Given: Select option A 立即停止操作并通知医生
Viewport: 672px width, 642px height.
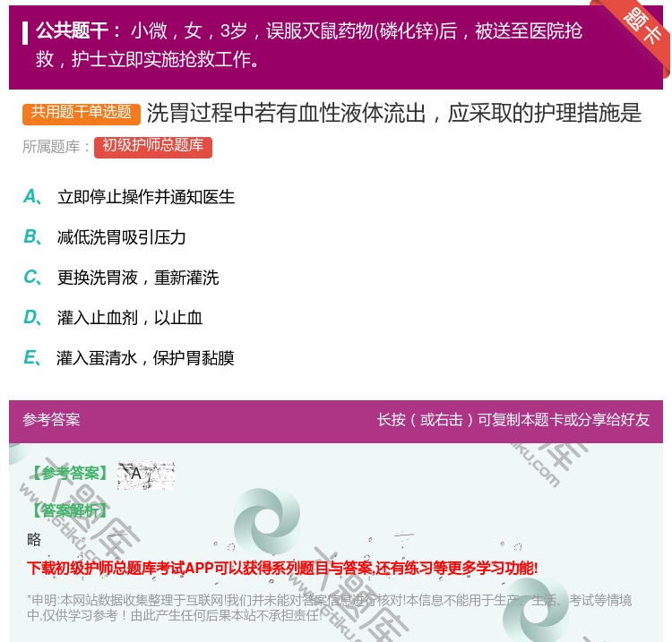Looking at the screenshot, I should pos(129,197).
